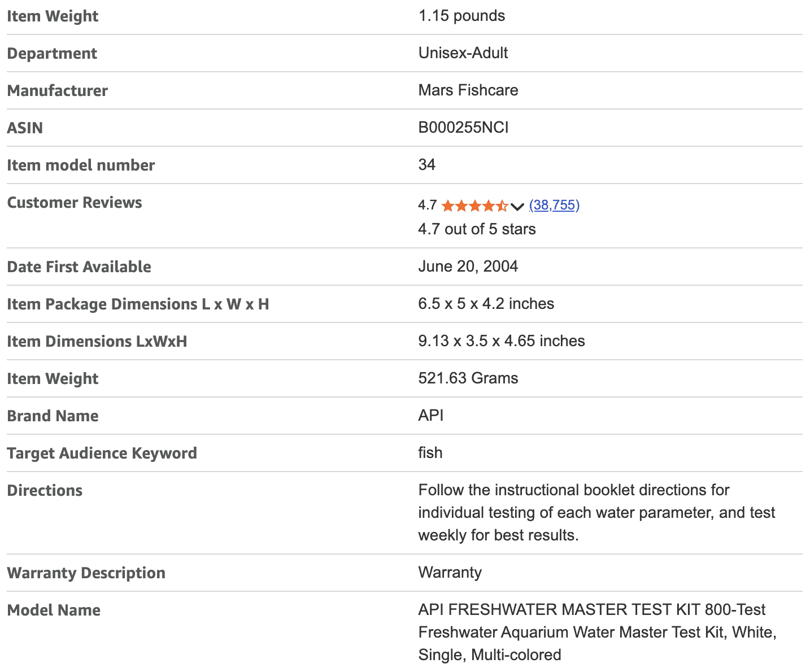The height and width of the screenshot is (672, 810).
Task: Open the 38,755 customer reviews link
Action: tap(554, 205)
